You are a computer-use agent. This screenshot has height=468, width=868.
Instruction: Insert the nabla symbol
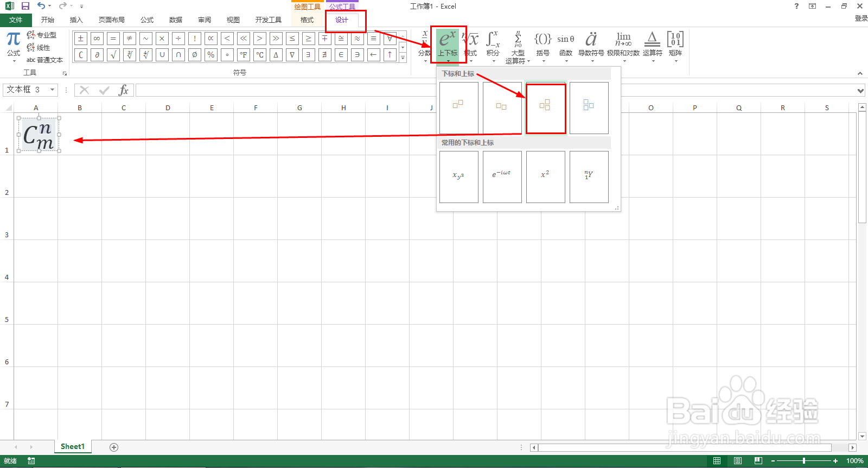click(x=292, y=55)
